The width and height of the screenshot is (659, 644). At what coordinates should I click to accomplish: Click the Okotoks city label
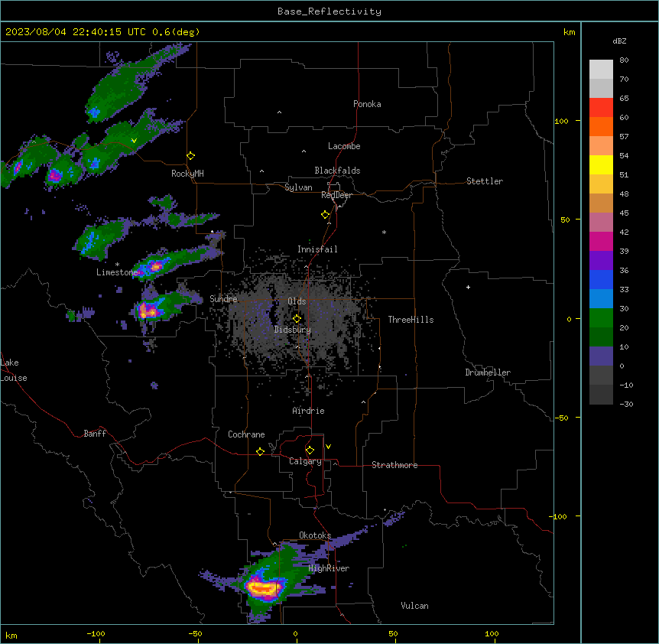click(315, 535)
